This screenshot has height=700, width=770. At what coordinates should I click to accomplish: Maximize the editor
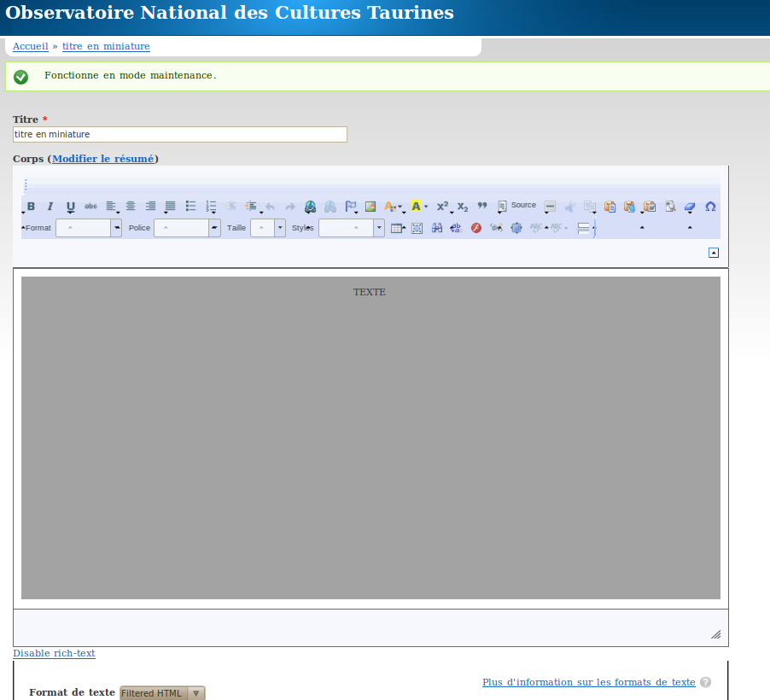coord(516,228)
